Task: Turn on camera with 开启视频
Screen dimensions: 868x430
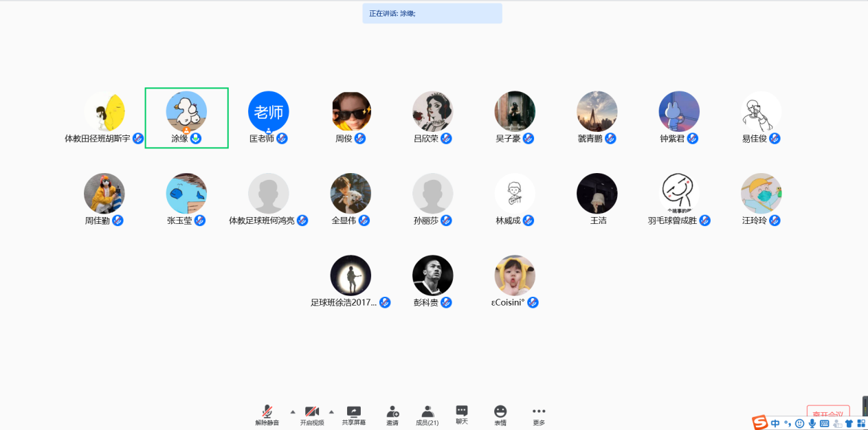Action: [x=312, y=414]
